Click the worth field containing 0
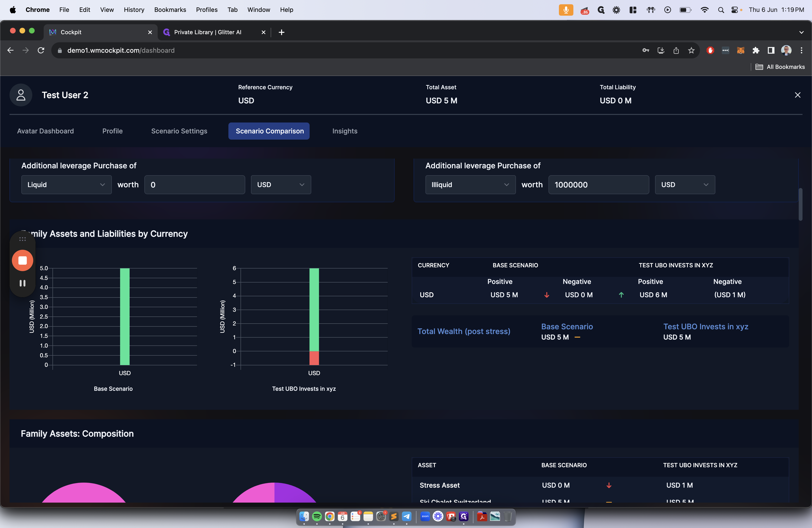Viewport: 812px width, 528px height. (194, 185)
